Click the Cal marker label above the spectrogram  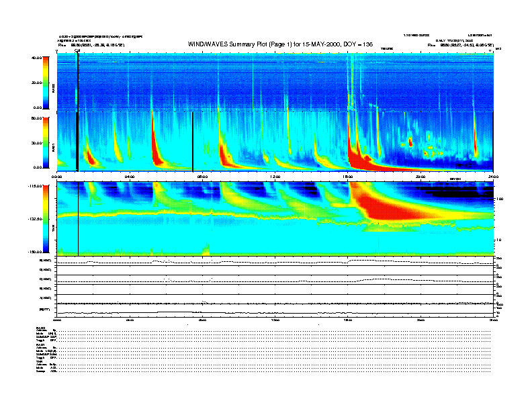pos(77,51)
